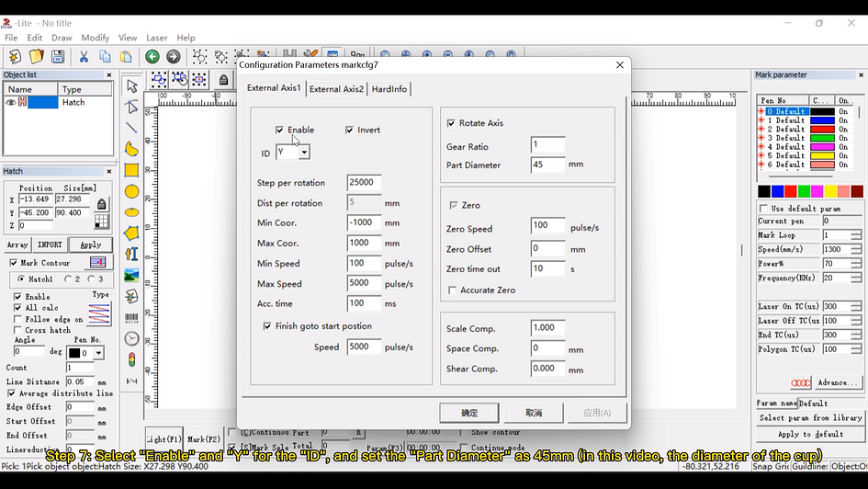Toggle Finish goto start postion checkbox
Image resolution: width=868 pixels, height=489 pixels.
tap(267, 326)
